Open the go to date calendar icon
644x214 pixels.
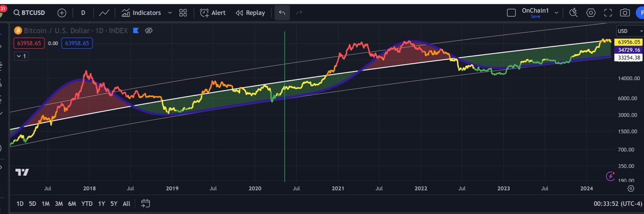[x=145, y=203]
